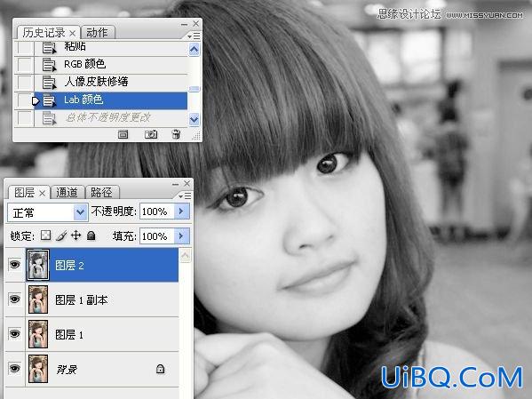The height and width of the screenshot is (399, 532).
Task: Close the 图层 tab
Action: (x=42, y=193)
